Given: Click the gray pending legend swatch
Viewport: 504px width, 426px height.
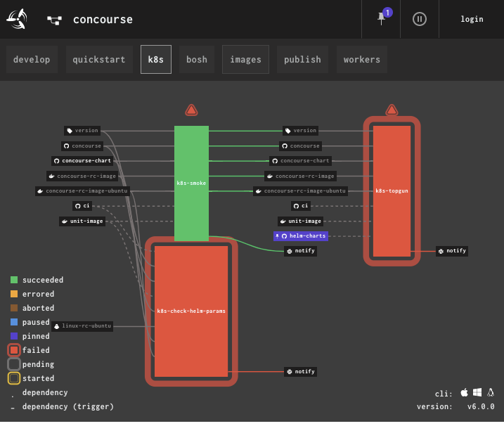Looking at the screenshot, I should (14, 364).
